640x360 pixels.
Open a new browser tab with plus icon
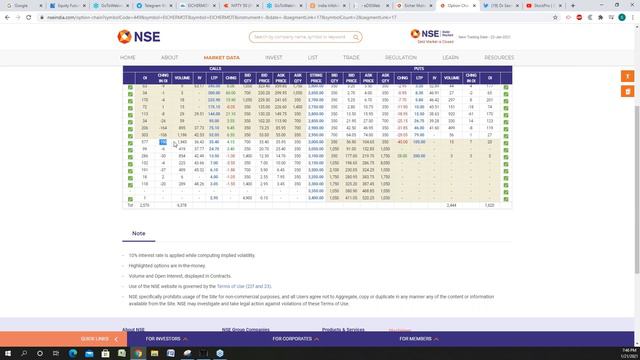(x=573, y=6)
